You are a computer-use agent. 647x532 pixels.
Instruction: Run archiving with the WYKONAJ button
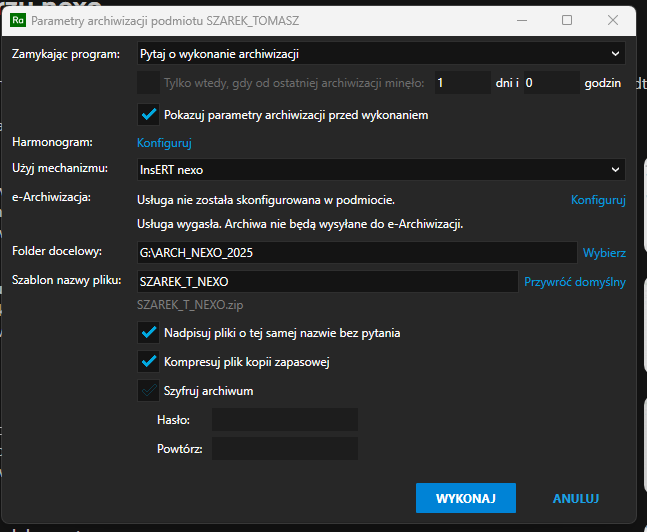coord(466,498)
